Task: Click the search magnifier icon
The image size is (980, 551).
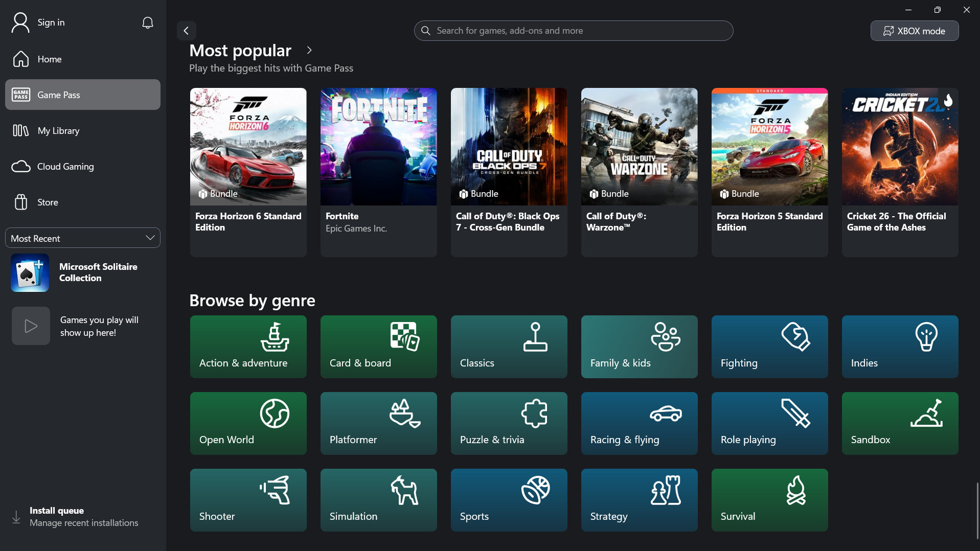Action: click(x=426, y=31)
